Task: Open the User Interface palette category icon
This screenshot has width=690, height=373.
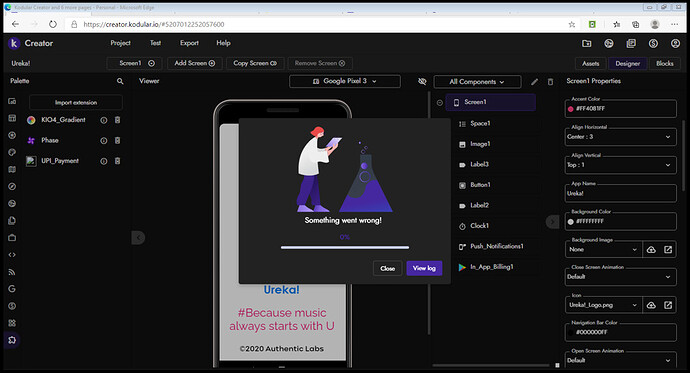Action: 12,101
